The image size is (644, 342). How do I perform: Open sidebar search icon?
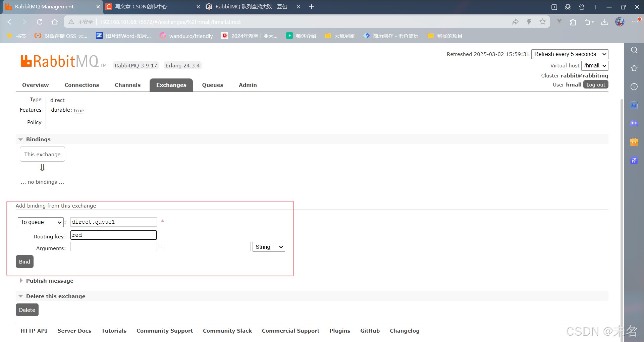(634, 50)
